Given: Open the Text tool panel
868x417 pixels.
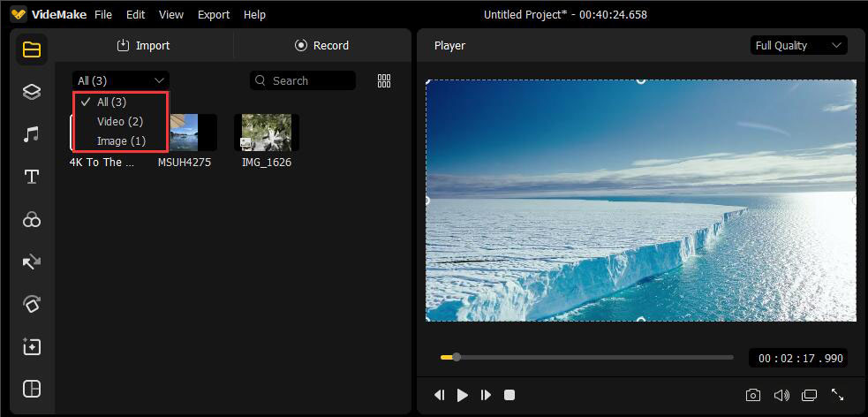Looking at the screenshot, I should click(32, 178).
